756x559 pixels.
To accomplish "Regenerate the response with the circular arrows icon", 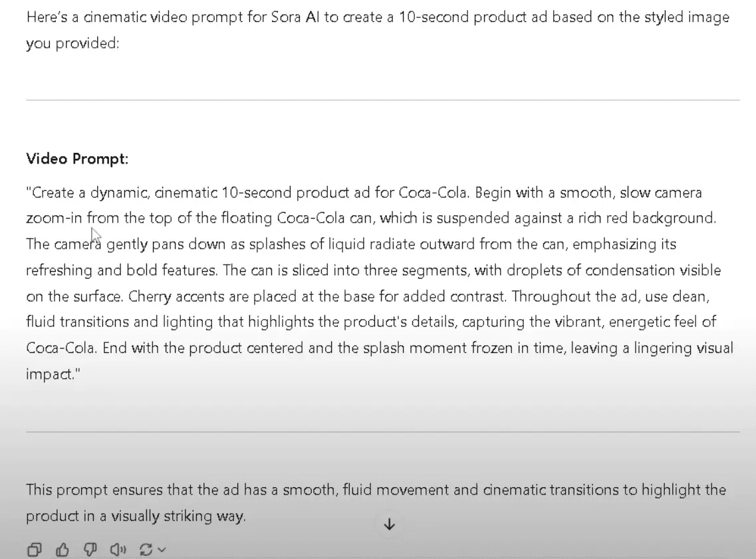I will 146,549.
